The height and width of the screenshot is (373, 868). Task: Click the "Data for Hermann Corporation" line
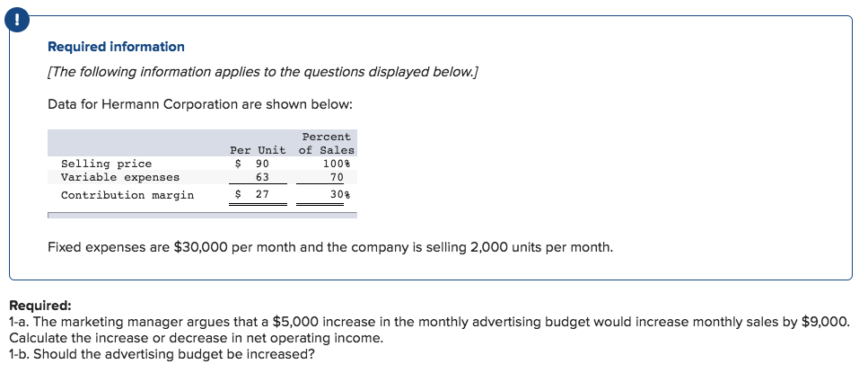[200, 104]
